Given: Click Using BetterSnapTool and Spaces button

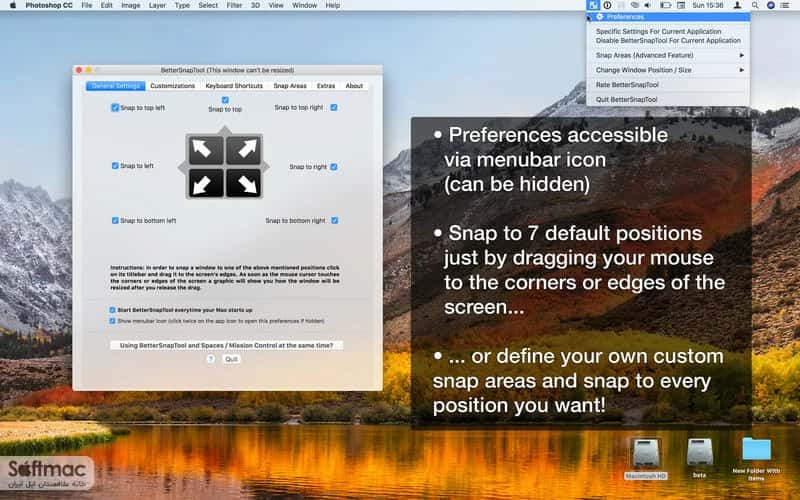Looking at the screenshot, I should coord(227,345).
